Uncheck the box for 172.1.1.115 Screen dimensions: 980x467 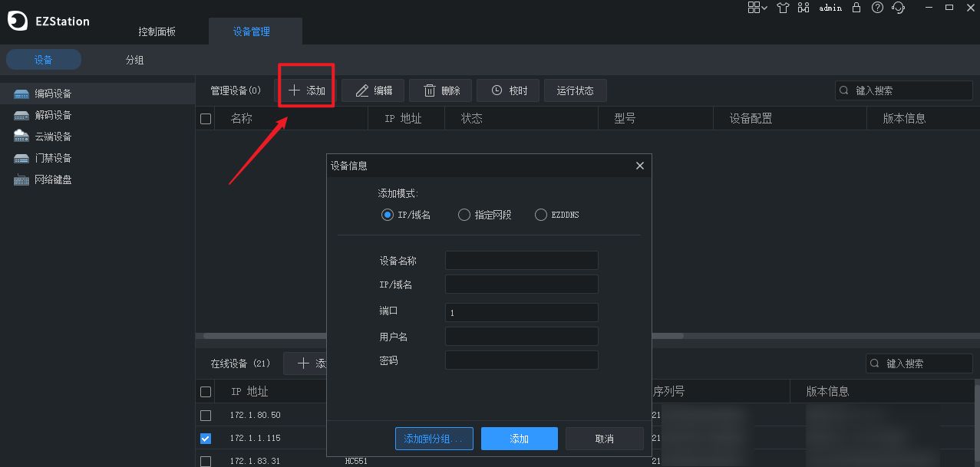(206, 438)
